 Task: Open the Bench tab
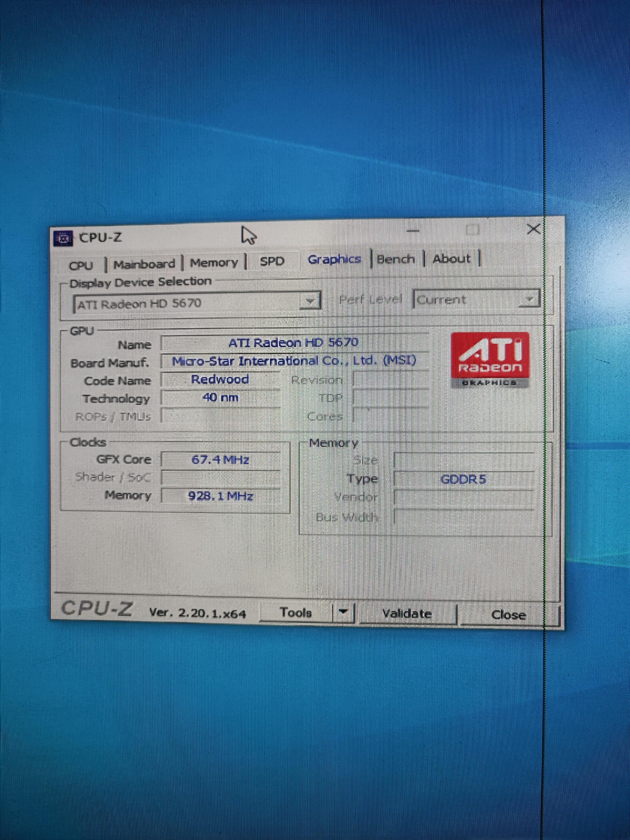pos(396,259)
